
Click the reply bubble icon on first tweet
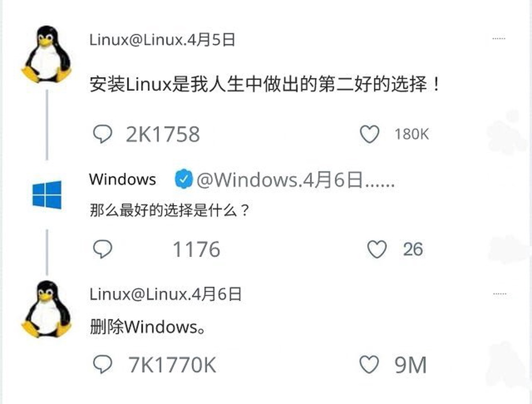point(102,134)
